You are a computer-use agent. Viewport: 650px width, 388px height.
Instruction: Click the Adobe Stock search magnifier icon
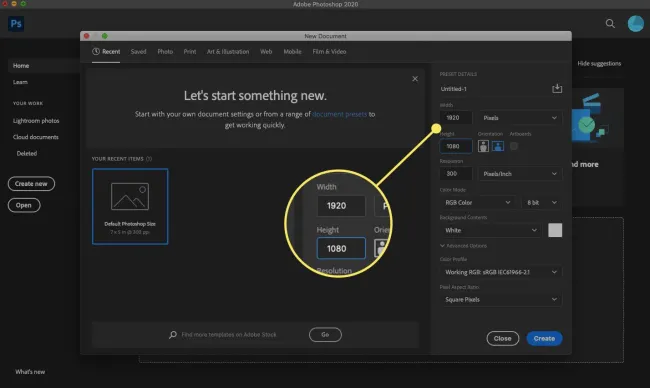173,335
